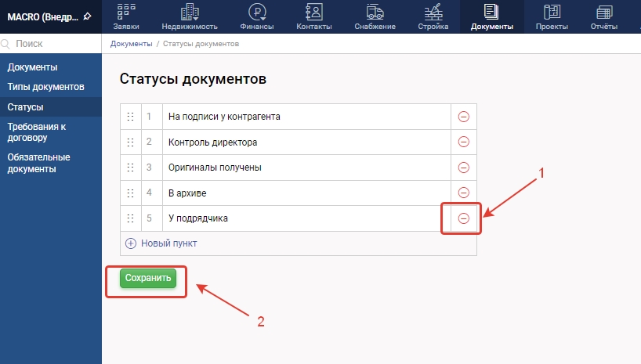Screen dimensions: 641x364
Task: Click the 'Оригиналы получены' text field
Action: point(306,168)
